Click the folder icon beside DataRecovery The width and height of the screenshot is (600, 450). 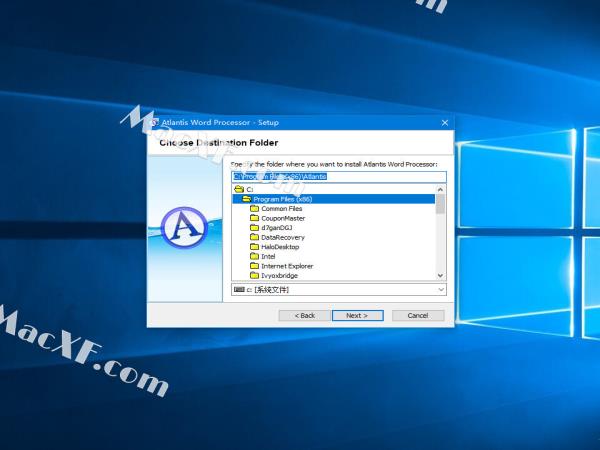(254, 237)
